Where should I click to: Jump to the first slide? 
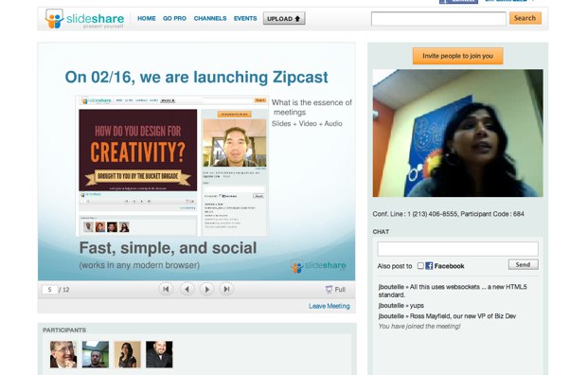pyautogui.click(x=166, y=289)
